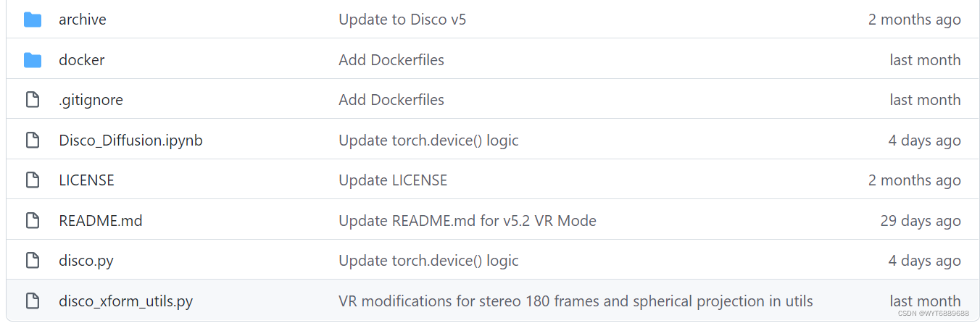Screen dimensions: 980x323
Task: Open the VR modifications commit message
Action: coord(576,301)
